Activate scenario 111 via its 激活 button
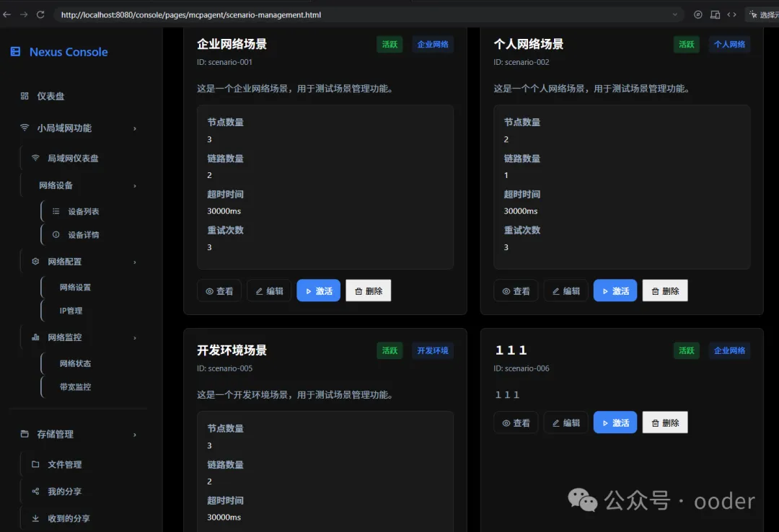This screenshot has width=779, height=532. point(615,422)
